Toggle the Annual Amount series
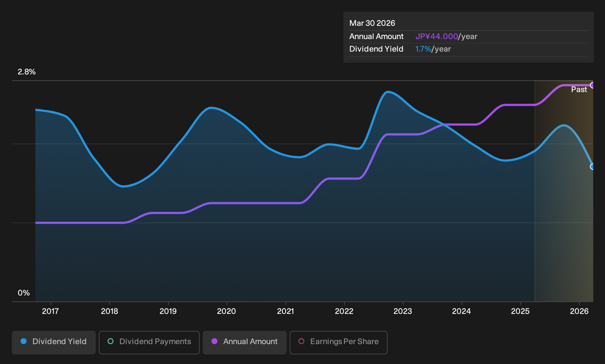 245,342
